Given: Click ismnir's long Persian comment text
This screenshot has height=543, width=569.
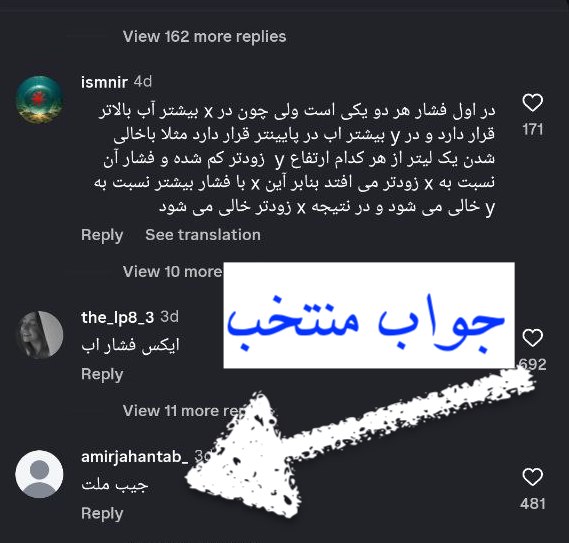Looking at the screenshot, I should (295, 159).
